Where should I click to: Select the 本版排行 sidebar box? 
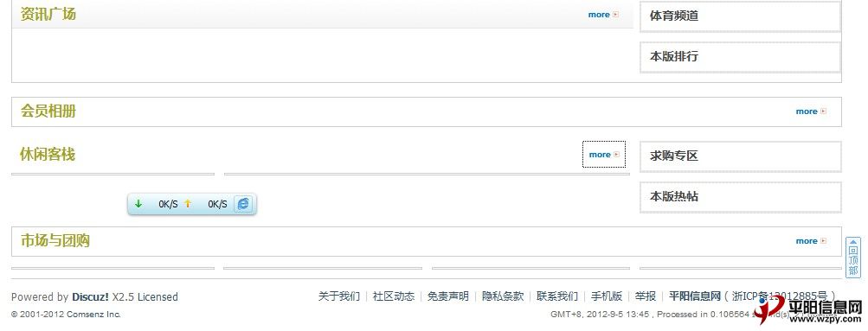tap(741, 57)
